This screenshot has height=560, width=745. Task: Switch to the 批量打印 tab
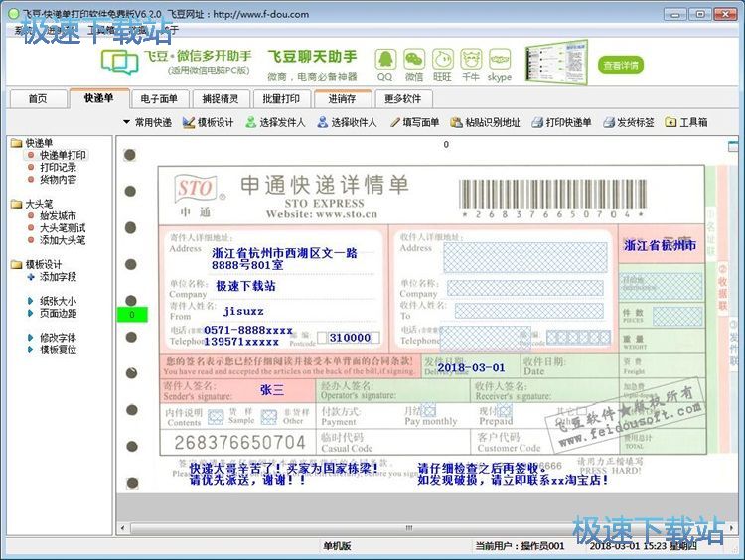click(x=281, y=99)
